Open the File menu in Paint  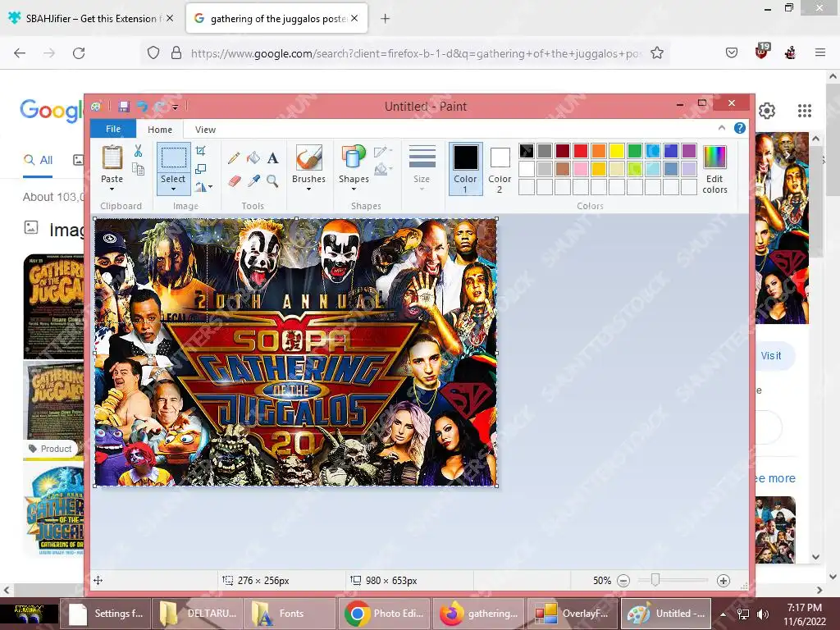tap(113, 129)
